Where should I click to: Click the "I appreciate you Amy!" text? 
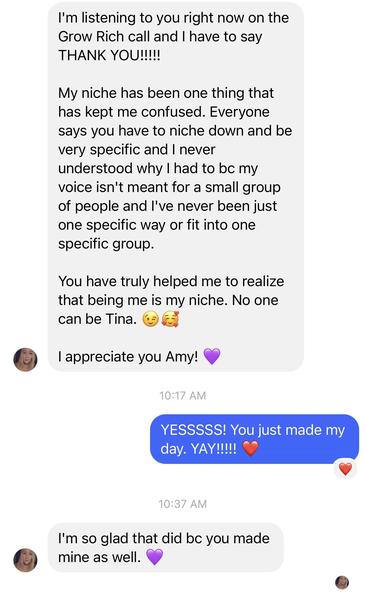[x=128, y=357]
